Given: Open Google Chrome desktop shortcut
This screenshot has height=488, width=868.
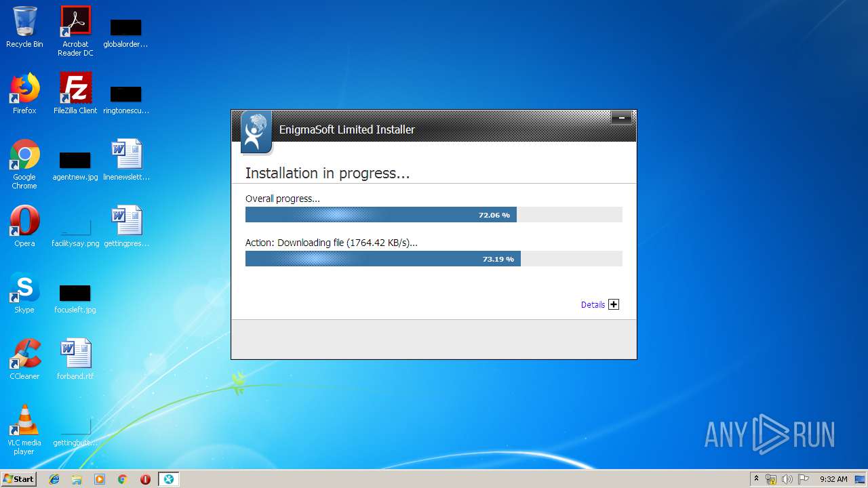Looking at the screenshot, I should coord(24,164).
